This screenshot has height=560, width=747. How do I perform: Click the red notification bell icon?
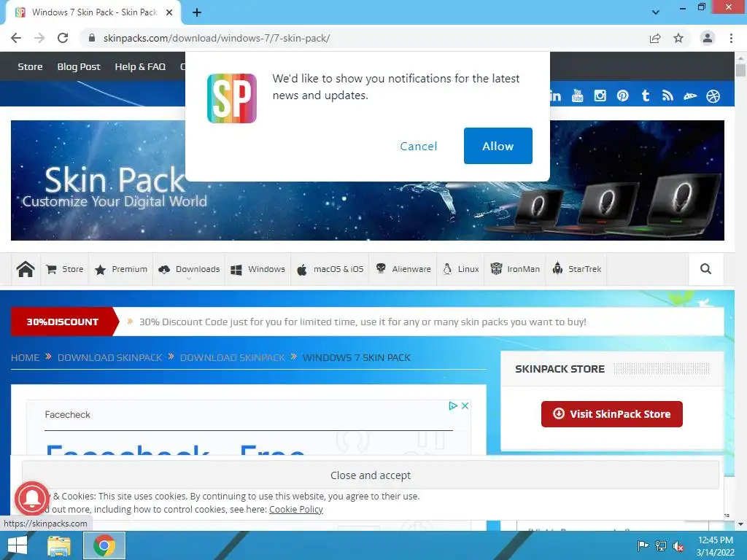pos(32,498)
